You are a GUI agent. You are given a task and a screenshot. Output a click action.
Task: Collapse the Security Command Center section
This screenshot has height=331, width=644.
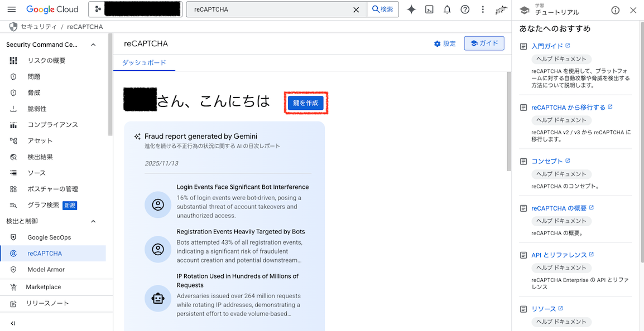pyautogui.click(x=93, y=45)
